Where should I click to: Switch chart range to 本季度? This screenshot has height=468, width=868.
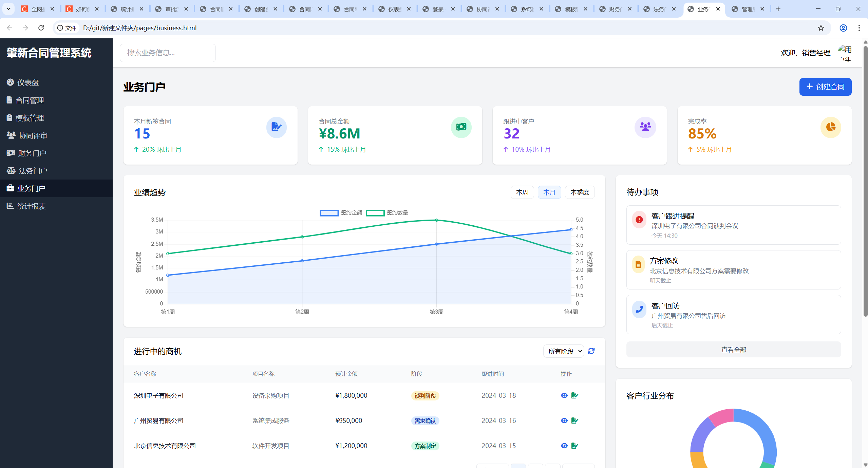pos(579,192)
